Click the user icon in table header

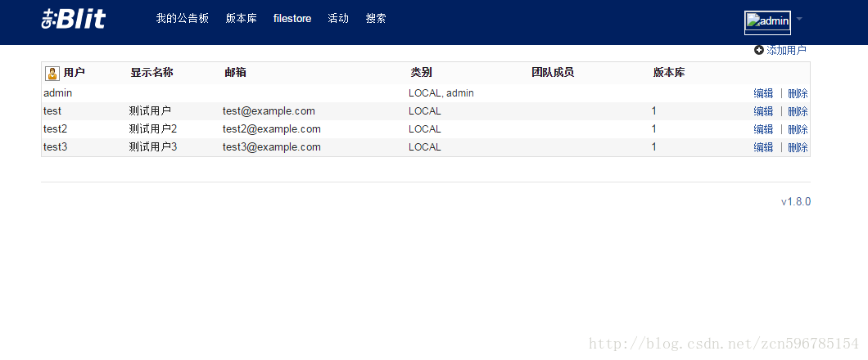(52, 73)
